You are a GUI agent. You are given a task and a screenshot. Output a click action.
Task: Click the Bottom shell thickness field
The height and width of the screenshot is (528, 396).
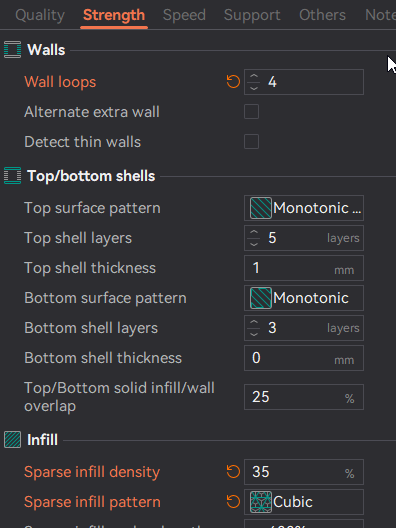304,358
